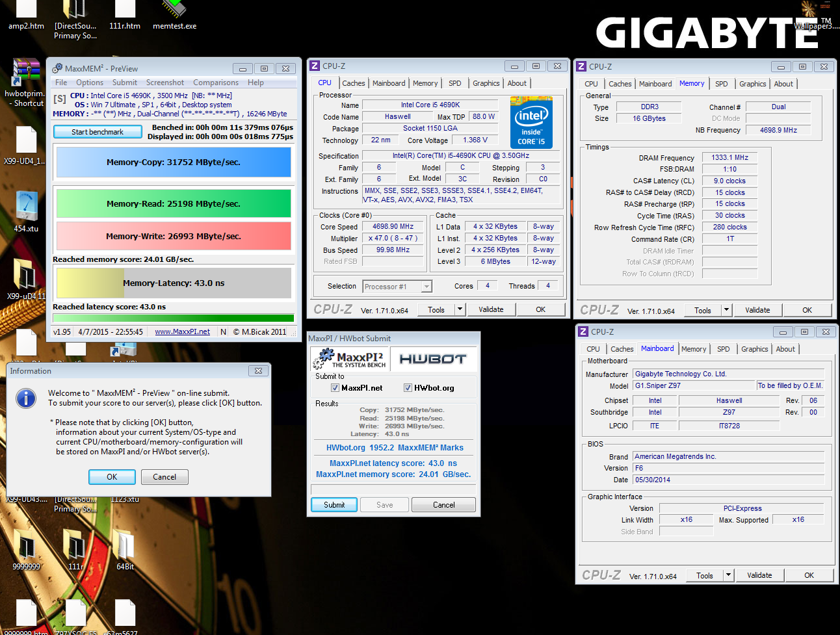Click the red Memory-Write result bar
This screenshot has width=840, height=635.
[x=174, y=237]
